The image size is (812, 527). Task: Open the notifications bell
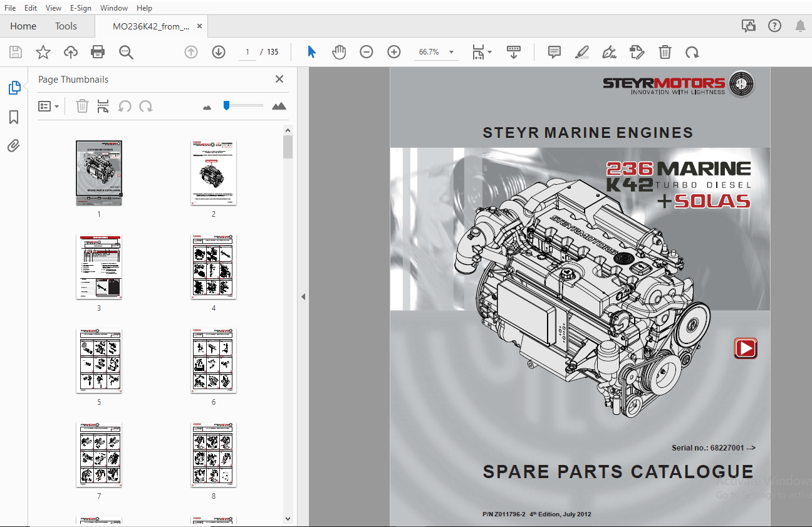point(800,26)
